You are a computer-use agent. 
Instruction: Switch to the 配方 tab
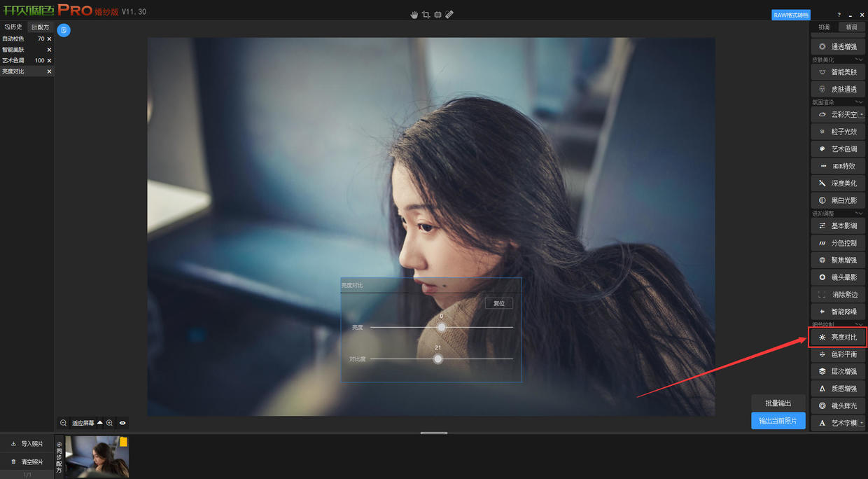click(x=41, y=27)
